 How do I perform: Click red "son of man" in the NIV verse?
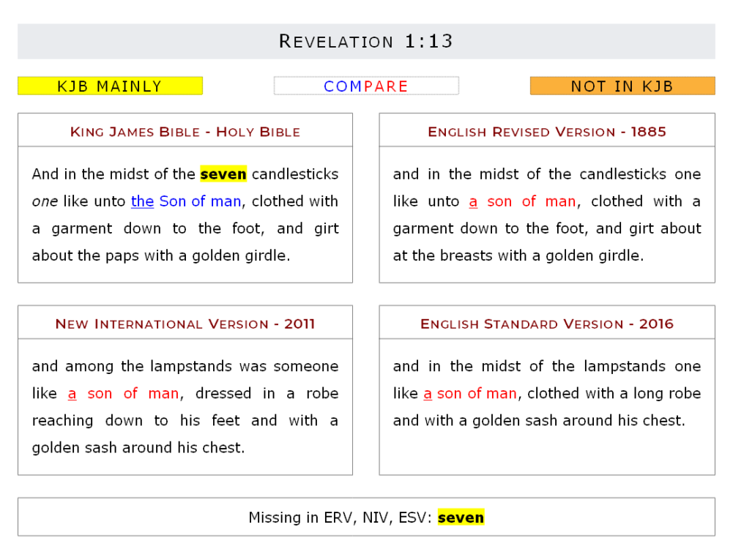[x=133, y=394]
